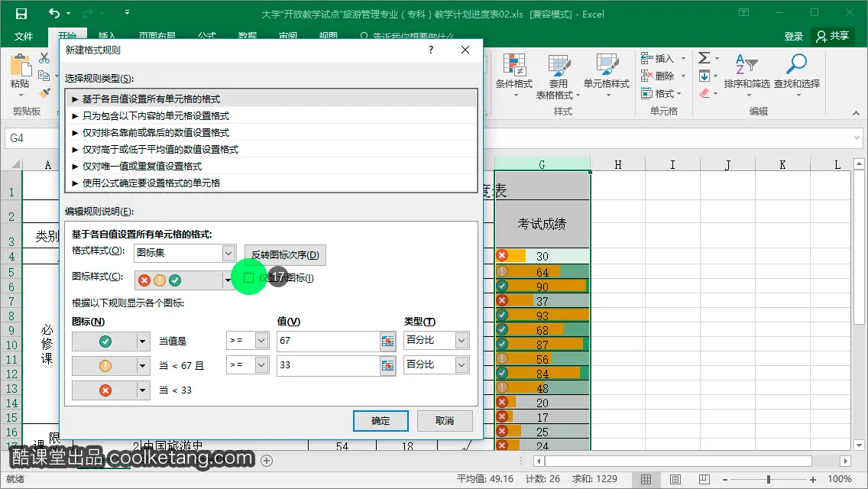Click the Paste clipboard icon
This screenshot has width=868, height=489.
click(x=20, y=66)
